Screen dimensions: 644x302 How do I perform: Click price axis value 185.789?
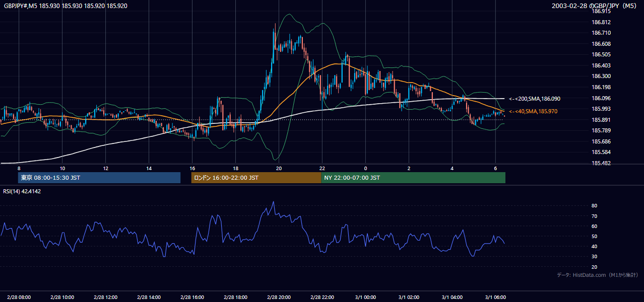click(x=601, y=131)
